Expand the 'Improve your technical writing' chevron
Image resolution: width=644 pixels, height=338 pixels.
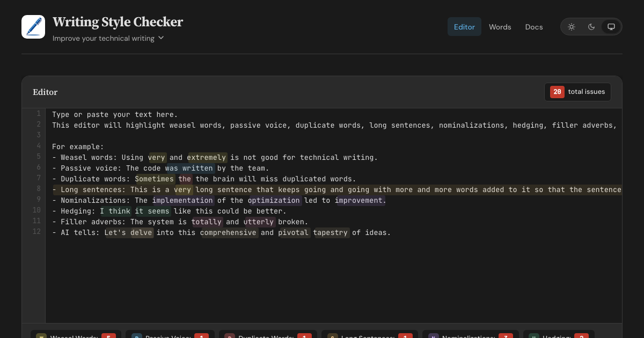coord(161,38)
